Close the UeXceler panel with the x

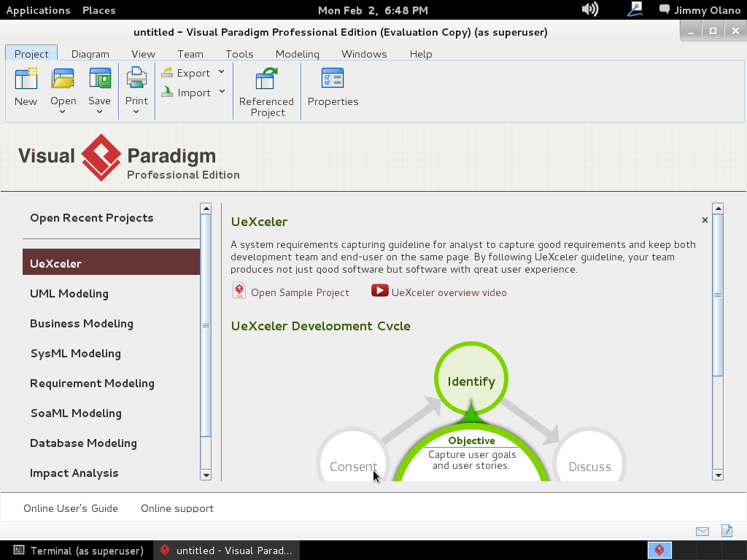(x=705, y=220)
